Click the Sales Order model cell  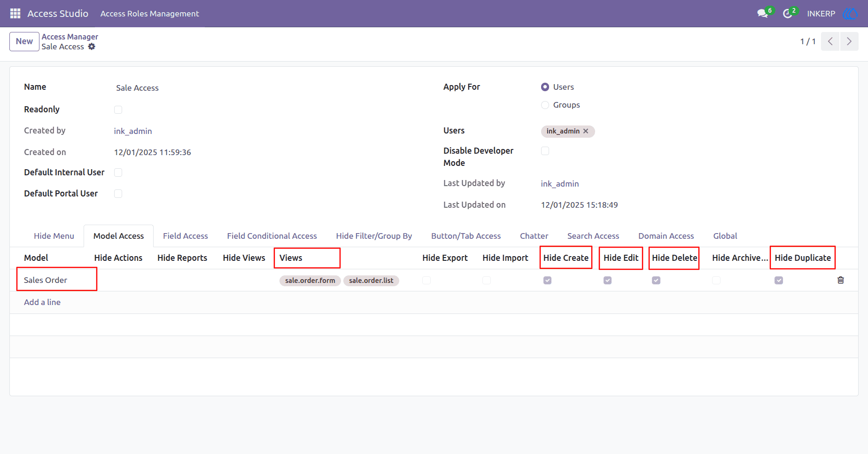pos(46,280)
